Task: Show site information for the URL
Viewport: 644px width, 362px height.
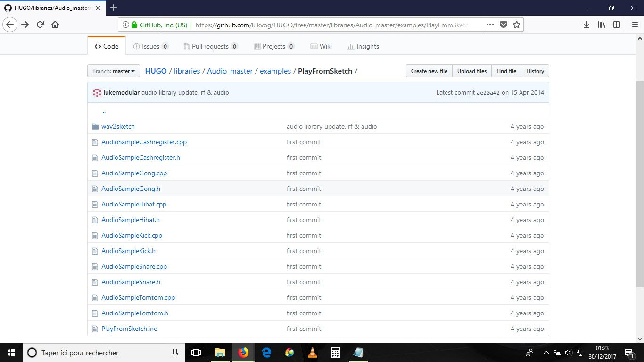Action: pyautogui.click(x=126, y=25)
